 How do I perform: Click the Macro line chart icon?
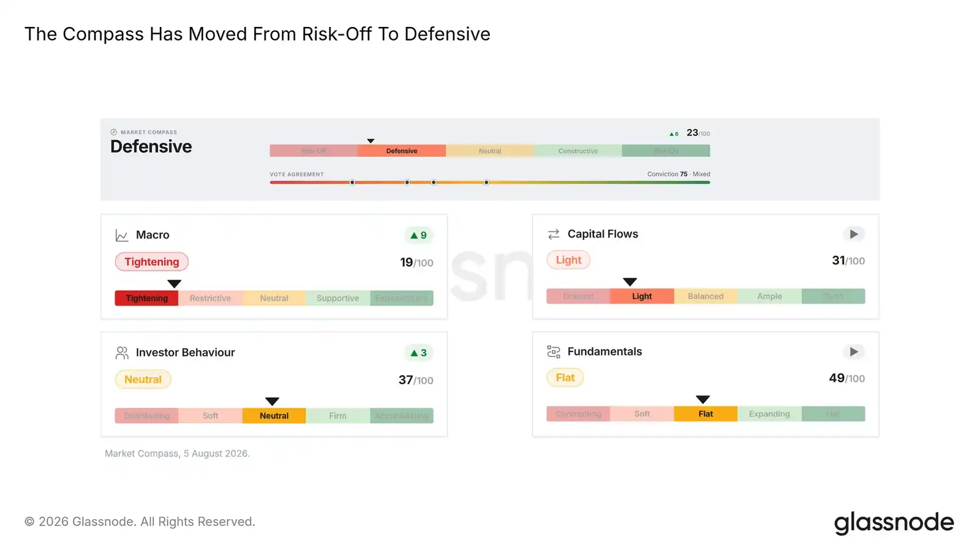[x=122, y=235]
